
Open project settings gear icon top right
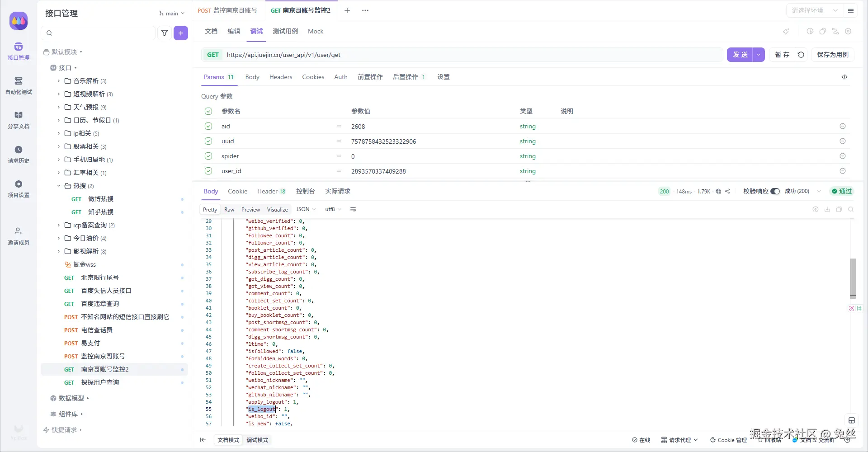click(x=849, y=31)
